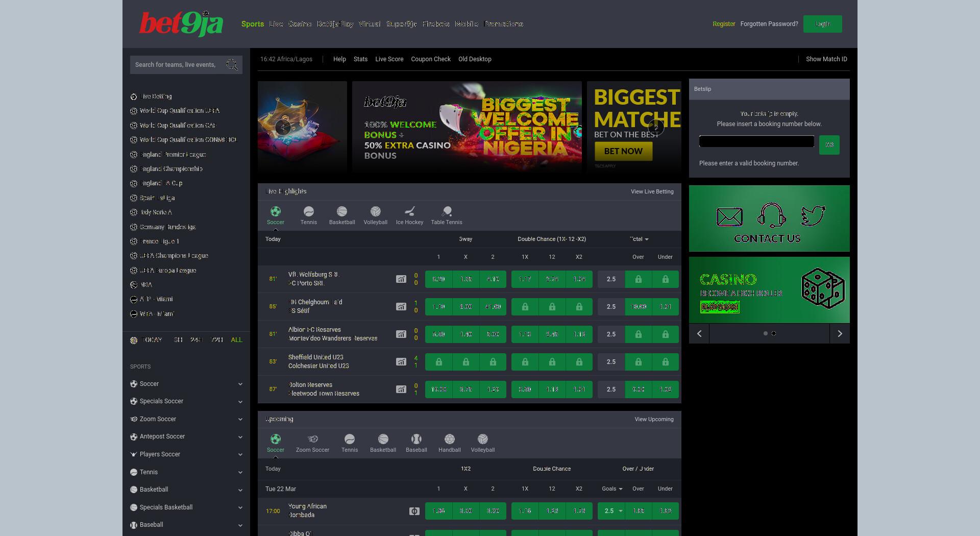Expand the Specials Soccer category

point(186,401)
